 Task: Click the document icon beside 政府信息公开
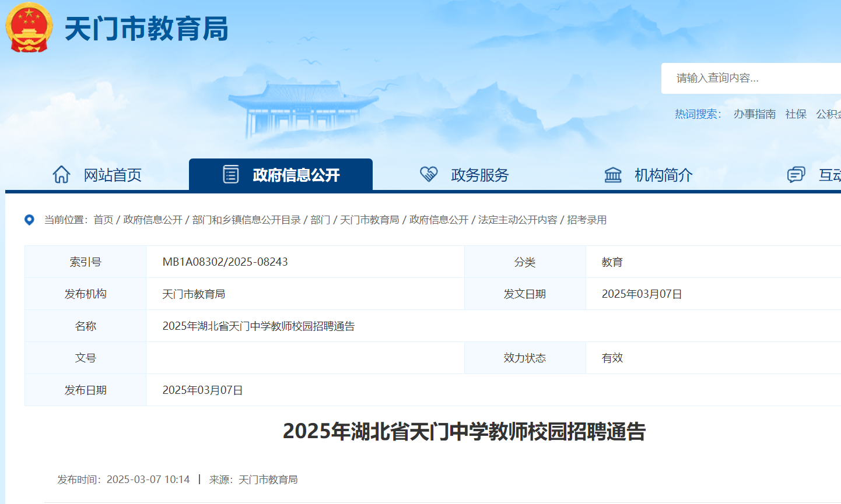tap(231, 174)
